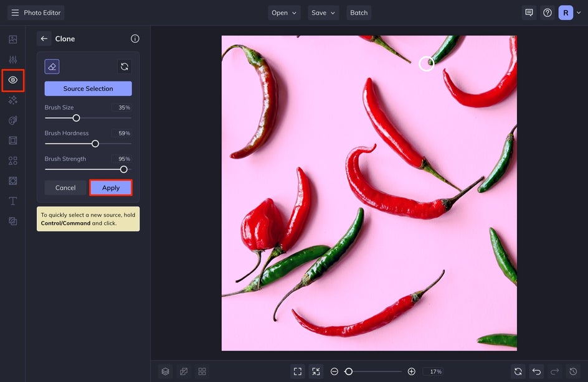
Task: Edit the 17% zoom value field
Action: coord(434,371)
